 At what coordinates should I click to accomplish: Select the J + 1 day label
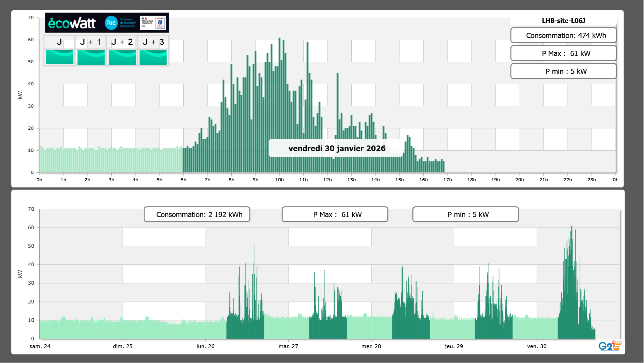pos(91,42)
